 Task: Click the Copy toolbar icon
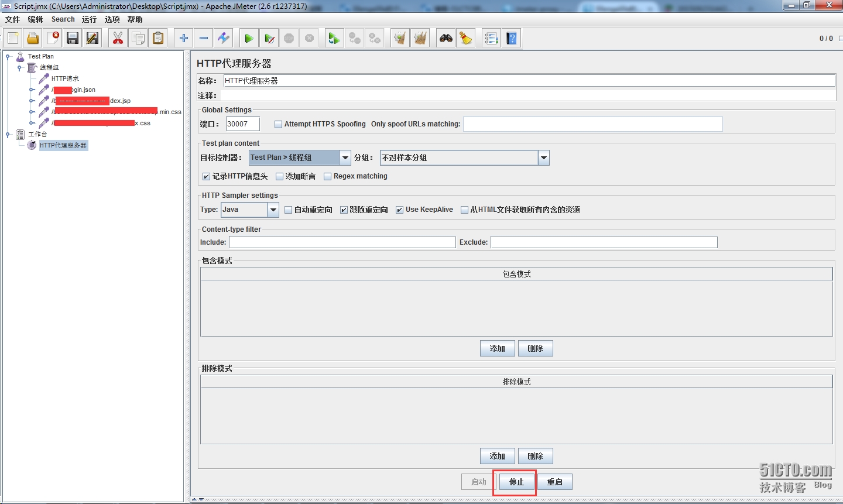[x=138, y=39]
